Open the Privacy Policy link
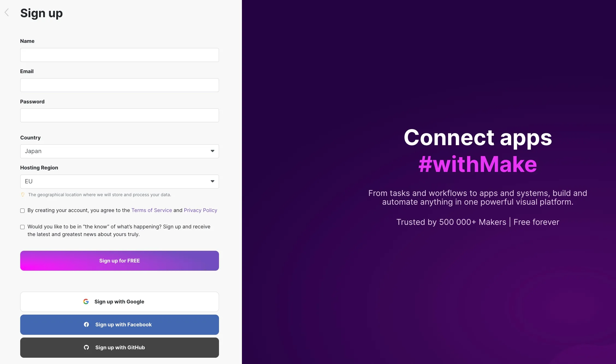 tap(200, 210)
